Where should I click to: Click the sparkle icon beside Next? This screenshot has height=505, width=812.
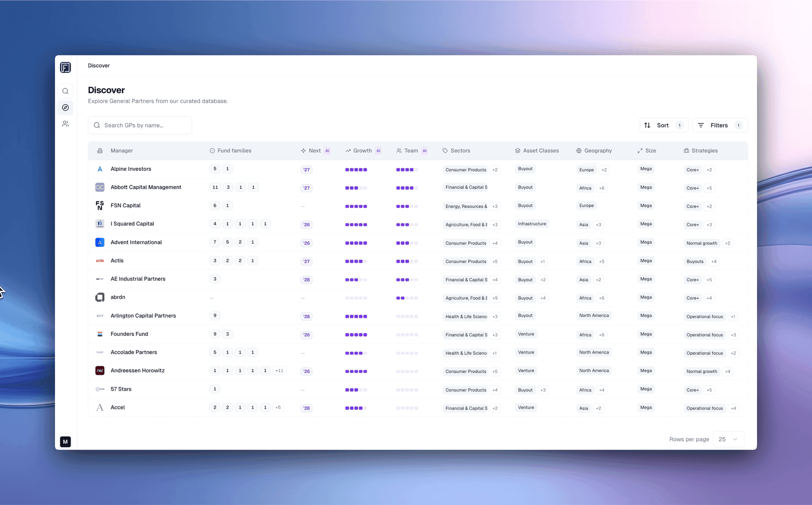pos(303,151)
